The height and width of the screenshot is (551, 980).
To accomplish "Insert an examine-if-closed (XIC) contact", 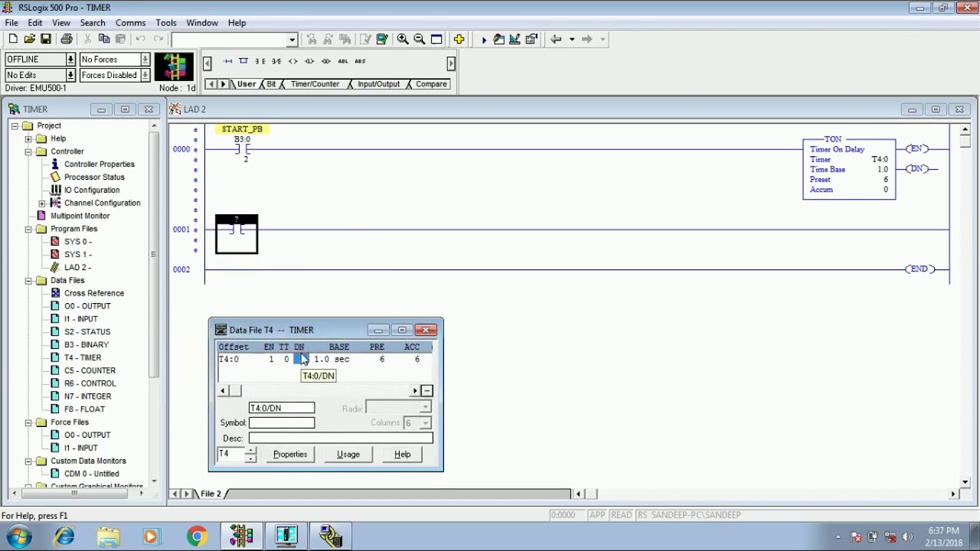I will coord(260,61).
